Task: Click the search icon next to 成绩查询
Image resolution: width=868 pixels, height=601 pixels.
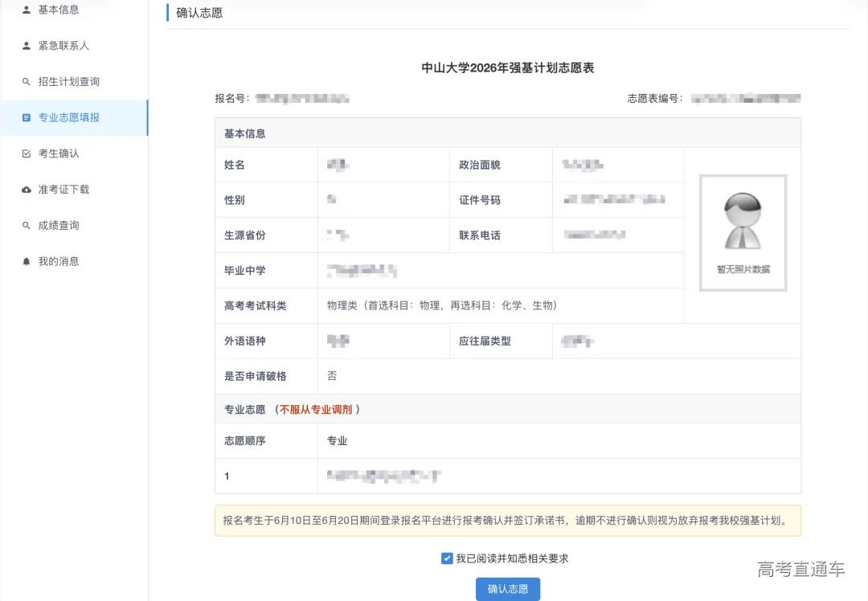Action: click(27, 225)
